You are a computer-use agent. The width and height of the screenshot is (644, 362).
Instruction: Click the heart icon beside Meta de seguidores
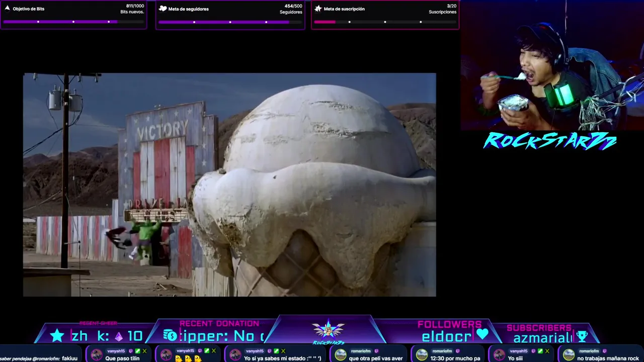pos(163,9)
